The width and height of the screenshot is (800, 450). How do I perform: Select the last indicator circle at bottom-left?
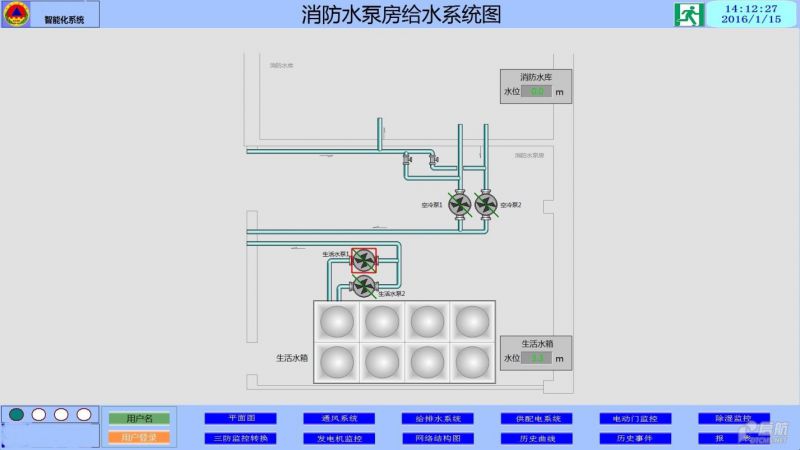point(83,414)
